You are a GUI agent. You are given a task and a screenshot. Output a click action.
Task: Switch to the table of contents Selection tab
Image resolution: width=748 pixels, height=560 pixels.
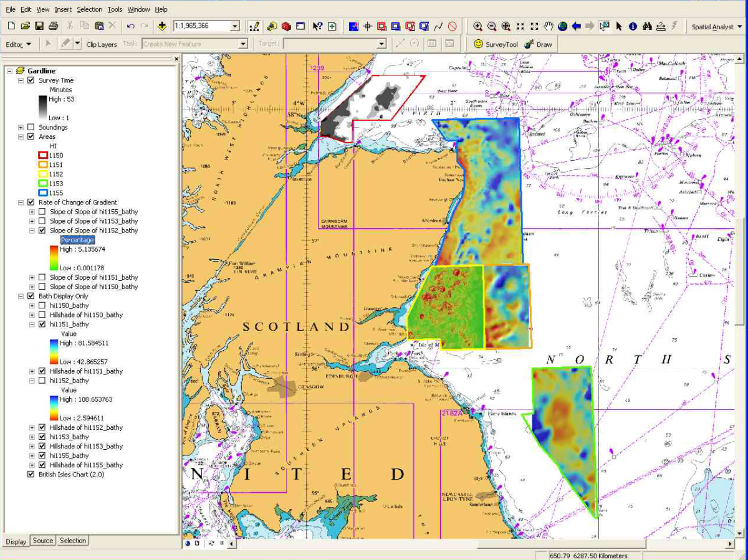(x=73, y=541)
